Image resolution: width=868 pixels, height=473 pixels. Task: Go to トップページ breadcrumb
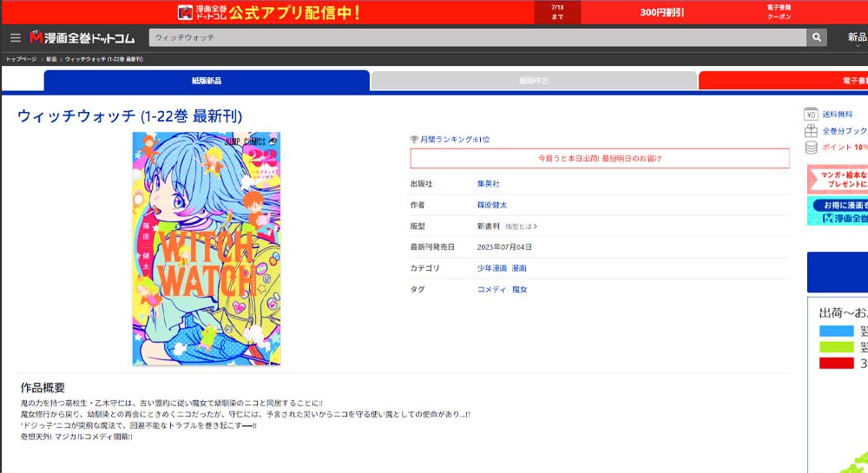tap(21, 59)
